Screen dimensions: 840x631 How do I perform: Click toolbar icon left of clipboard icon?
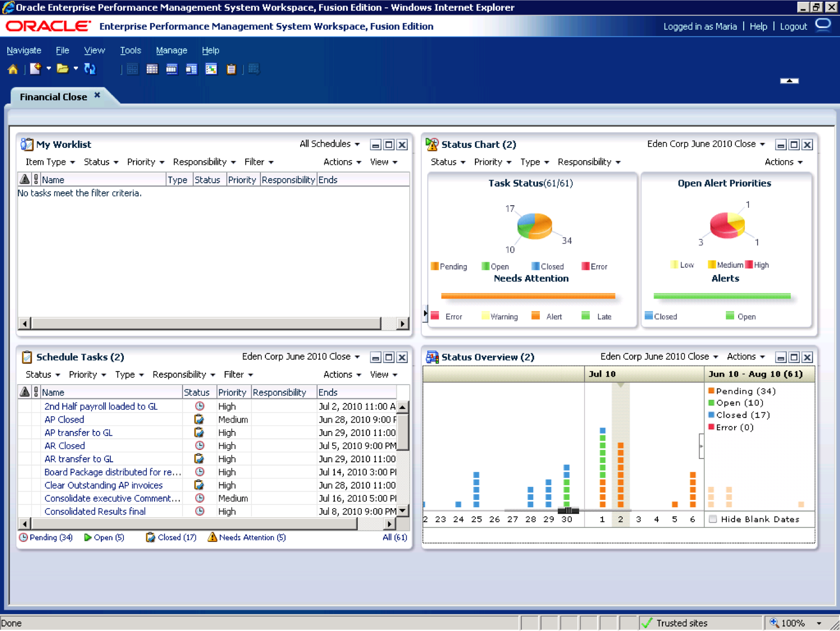pyautogui.click(x=211, y=69)
